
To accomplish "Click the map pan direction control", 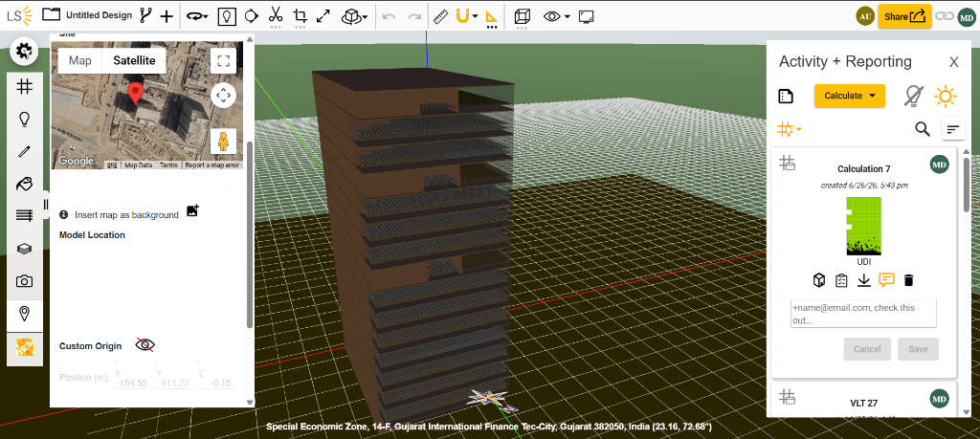I will tap(223, 96).
